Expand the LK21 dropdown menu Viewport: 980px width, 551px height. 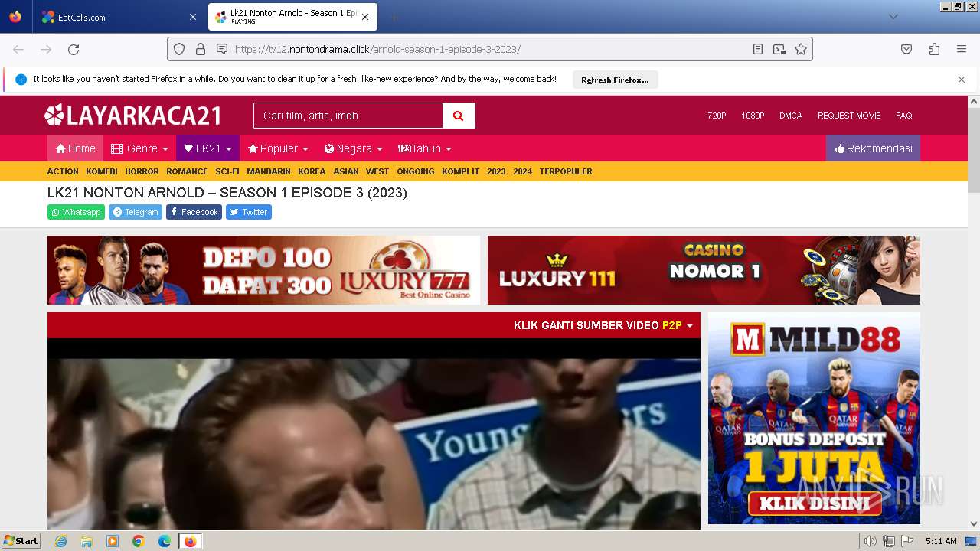coord(207,148)
